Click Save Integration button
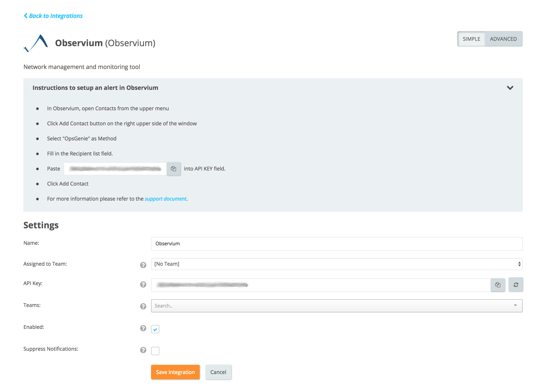Image resolution: width=547 pixels, height=392 pixels. pos(175,372)
